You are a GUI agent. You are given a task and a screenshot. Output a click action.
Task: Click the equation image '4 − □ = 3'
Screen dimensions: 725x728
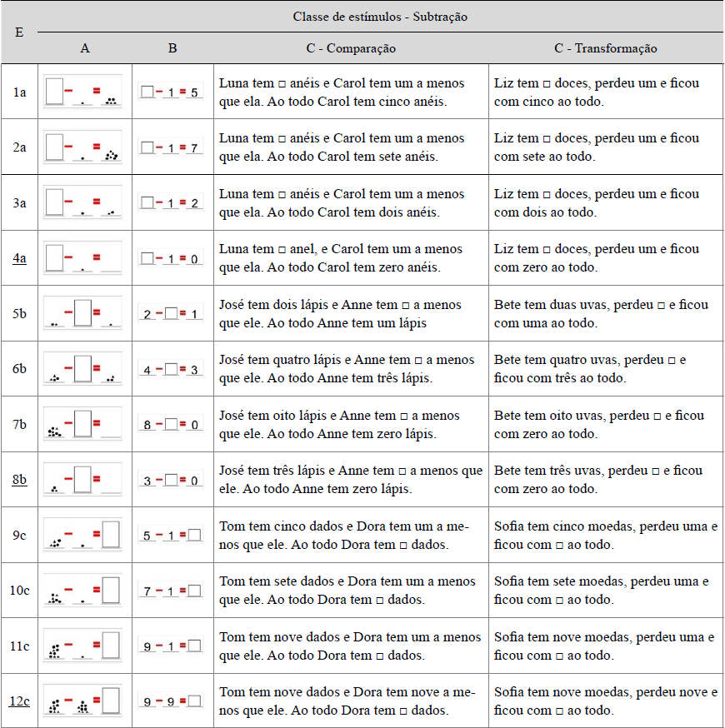click(171, 369)
